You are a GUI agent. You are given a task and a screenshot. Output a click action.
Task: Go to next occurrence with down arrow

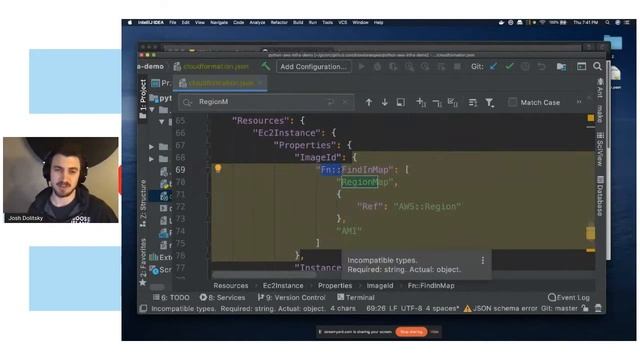tap(384, 102)
